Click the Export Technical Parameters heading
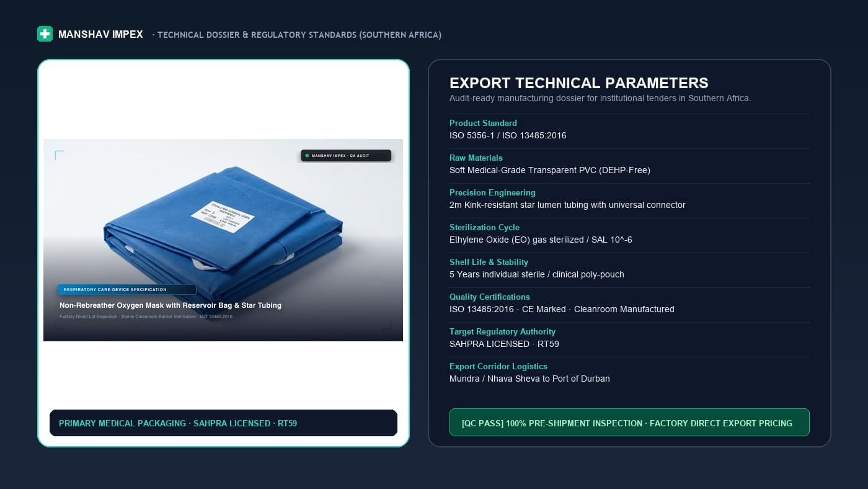The height and width of the screenshot is (489, 868). pyautogui.click(x=579, y=83)
